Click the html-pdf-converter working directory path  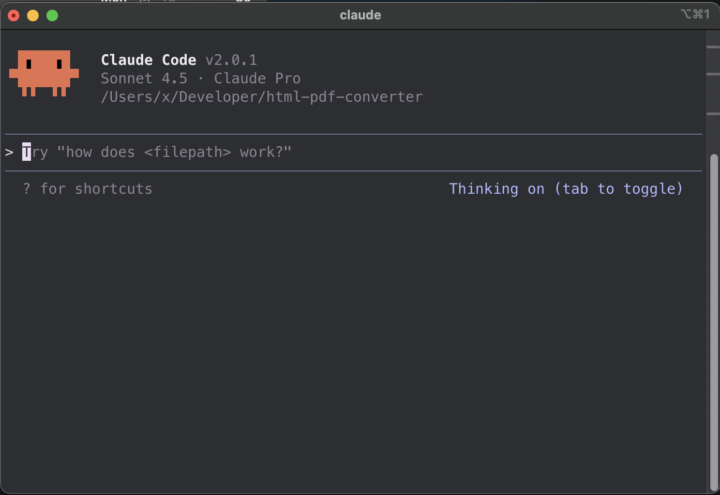pos(261,97)
